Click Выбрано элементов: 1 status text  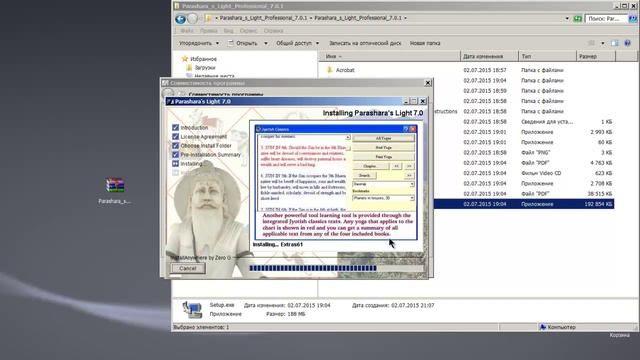(201, 327)
